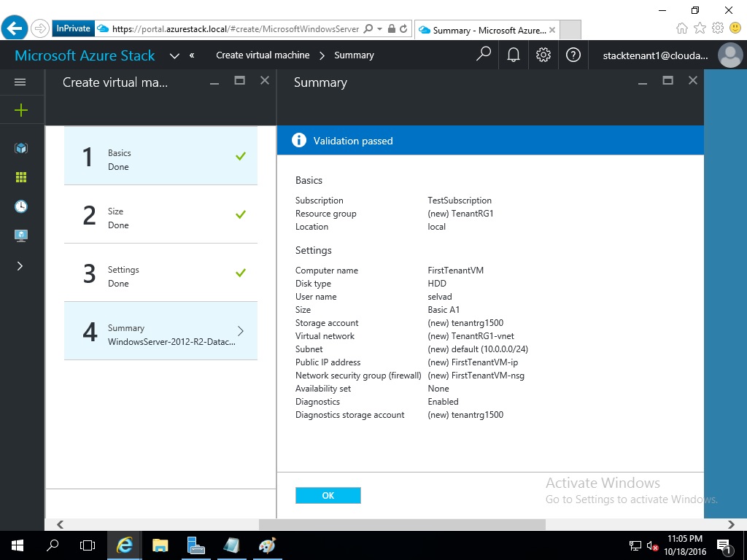Select step 4 Summary

160,331
